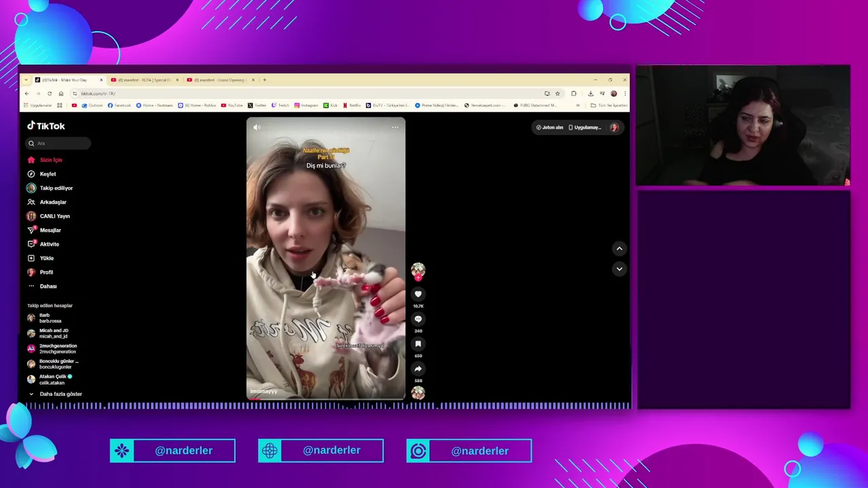Open the Facebook bookmark
The image size is (868, 488).
[x=119, y=105]
